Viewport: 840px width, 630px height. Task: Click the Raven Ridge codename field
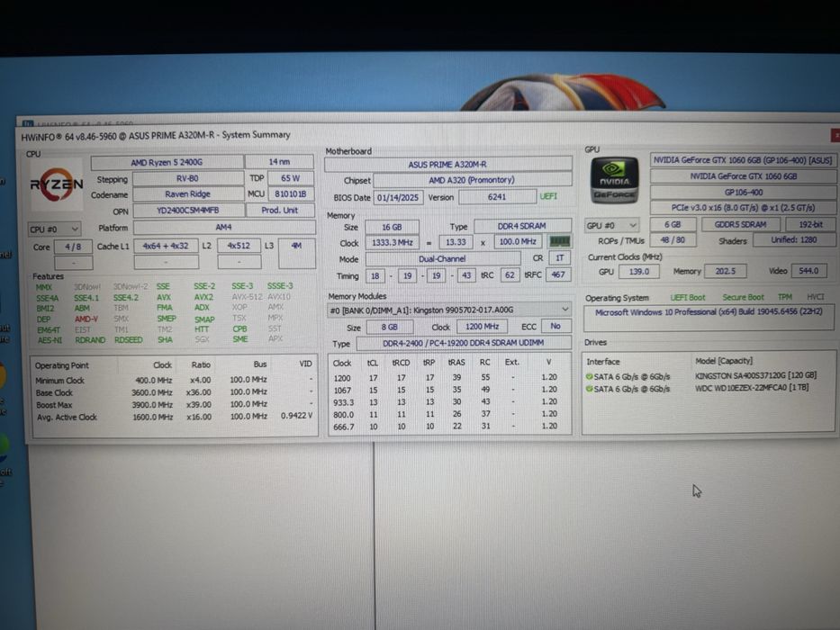[x=187, y=193]
